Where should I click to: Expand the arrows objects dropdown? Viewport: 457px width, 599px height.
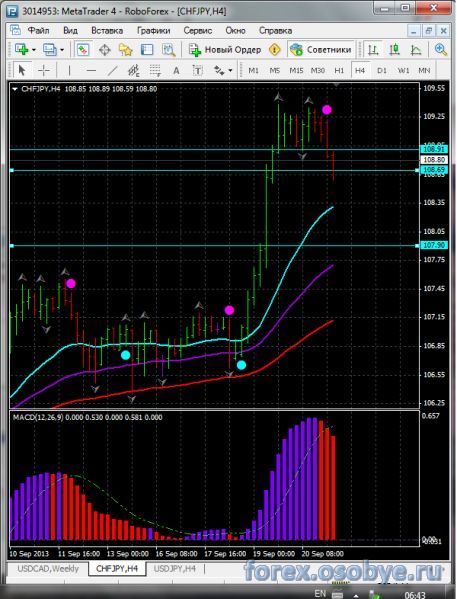[230, 70]
